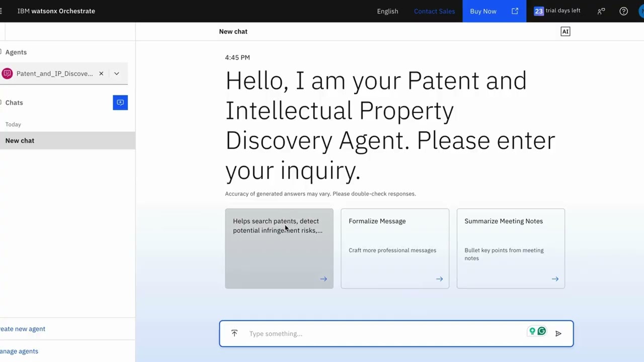Select the Helps search patents starter card
The image size is (644, 362).
pos(279,248)
